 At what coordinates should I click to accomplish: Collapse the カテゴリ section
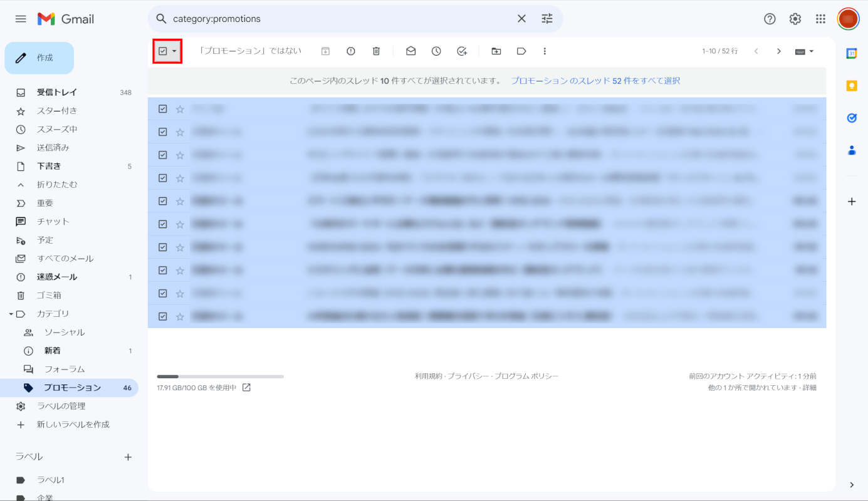point(11,314)
